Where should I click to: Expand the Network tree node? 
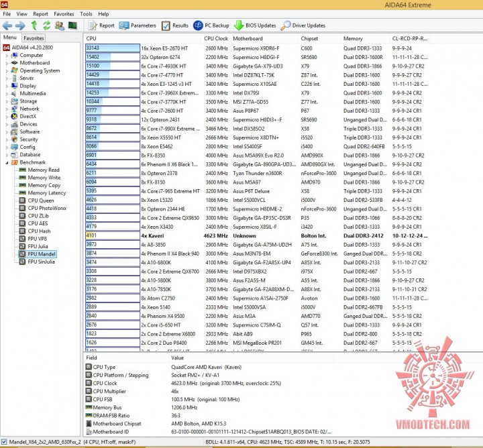click(7, 109)
